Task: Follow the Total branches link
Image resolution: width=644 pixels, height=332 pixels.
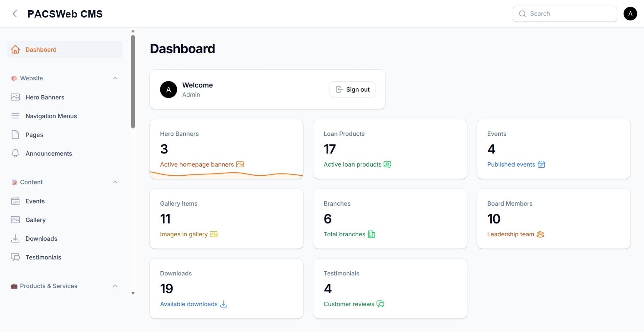Action: [x=344, y=234]
